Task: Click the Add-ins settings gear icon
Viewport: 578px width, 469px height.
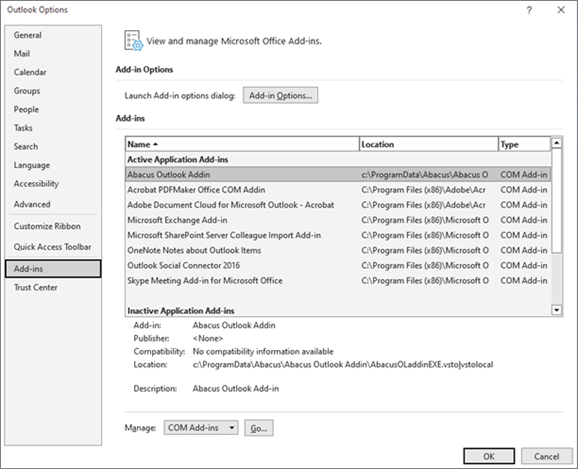Action: [133, 41]
